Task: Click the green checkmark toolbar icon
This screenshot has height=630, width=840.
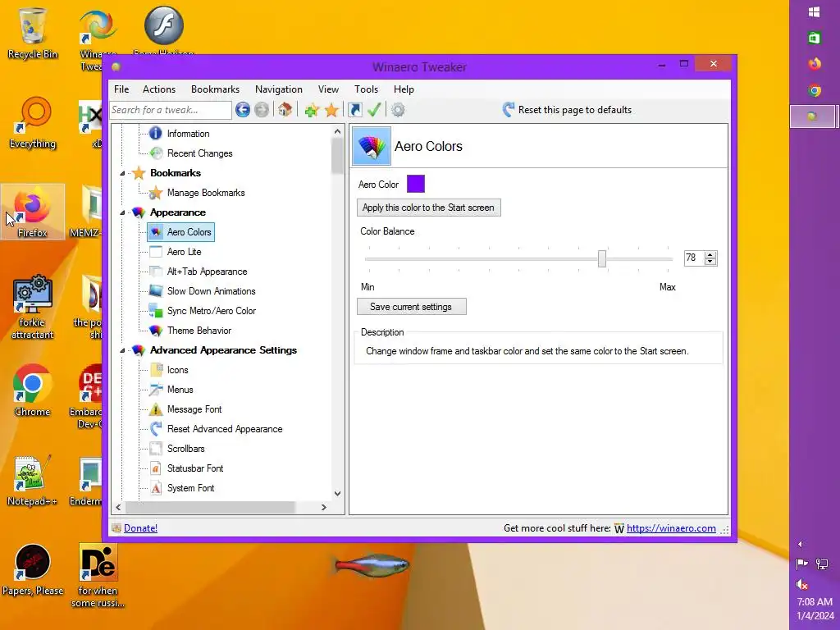Action: click(x=374, y=110)
